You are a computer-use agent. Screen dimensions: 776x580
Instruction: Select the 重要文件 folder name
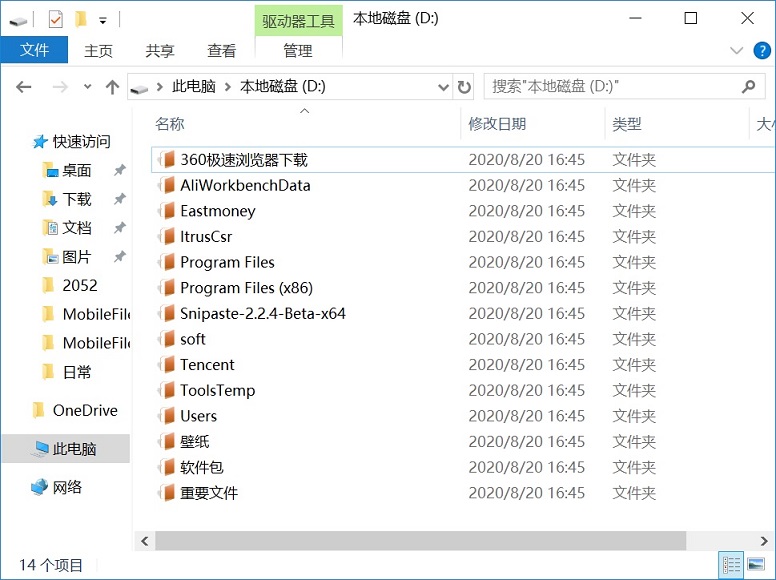[209, 493]
